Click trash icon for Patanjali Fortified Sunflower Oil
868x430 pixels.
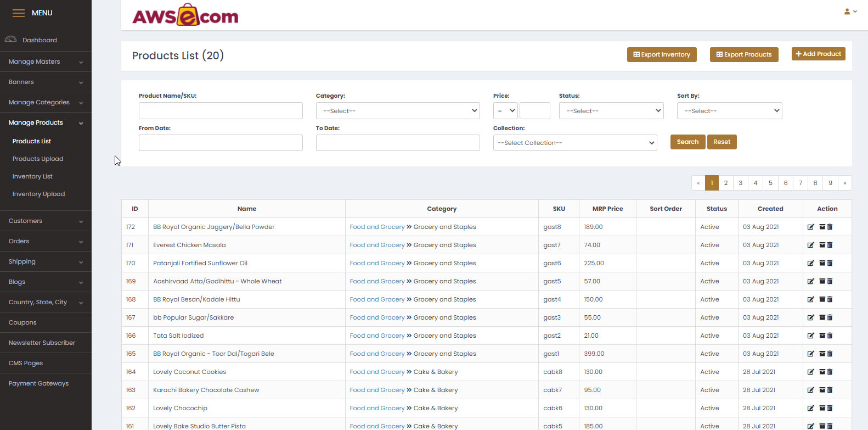pos(830,263)
